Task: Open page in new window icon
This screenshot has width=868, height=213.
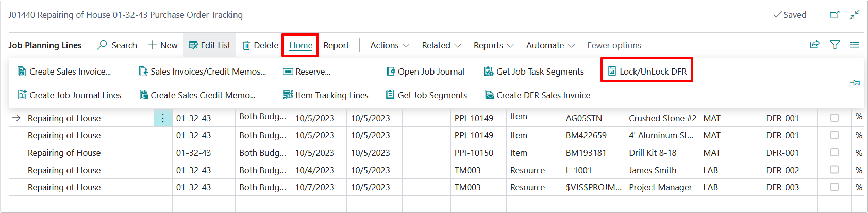Action: 834,15
